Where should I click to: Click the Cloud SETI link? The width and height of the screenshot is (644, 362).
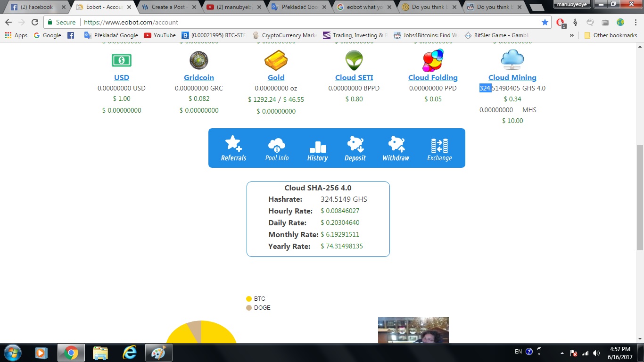tap(354, 78)
